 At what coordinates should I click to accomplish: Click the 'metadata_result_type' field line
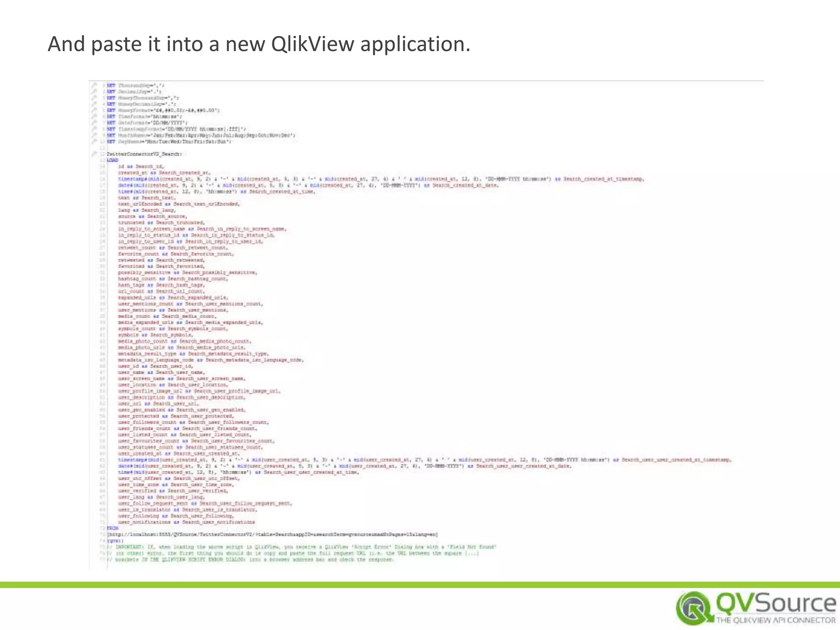click(x=194, y=354)
